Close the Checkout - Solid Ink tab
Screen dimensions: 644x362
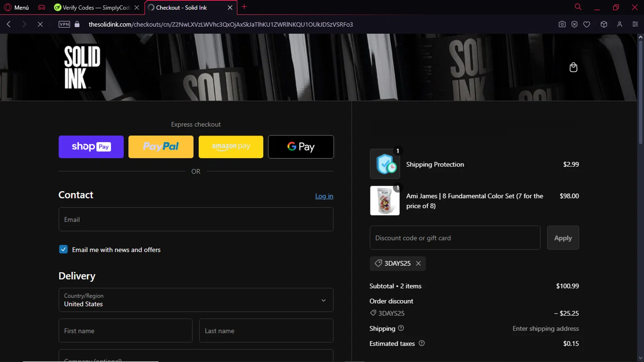(230, 8)
